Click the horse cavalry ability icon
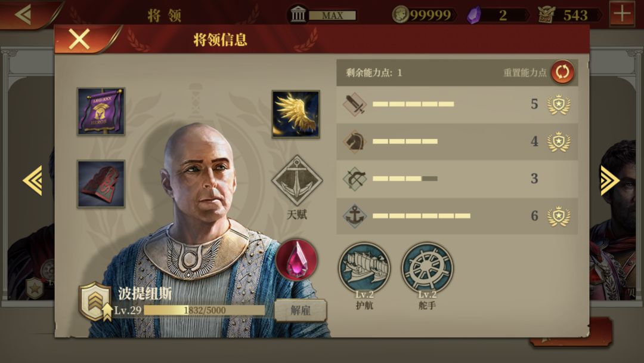644x363 pixels. [x=354, y=141]
